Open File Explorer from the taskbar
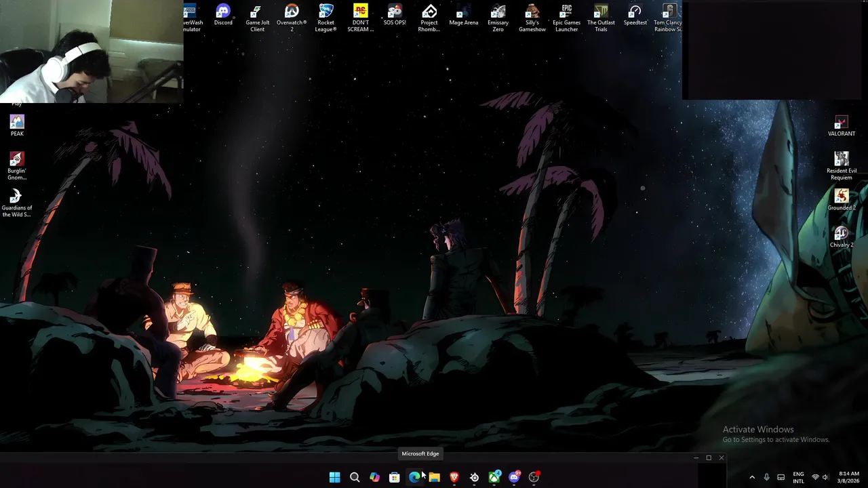 click(x=434, y=477)
